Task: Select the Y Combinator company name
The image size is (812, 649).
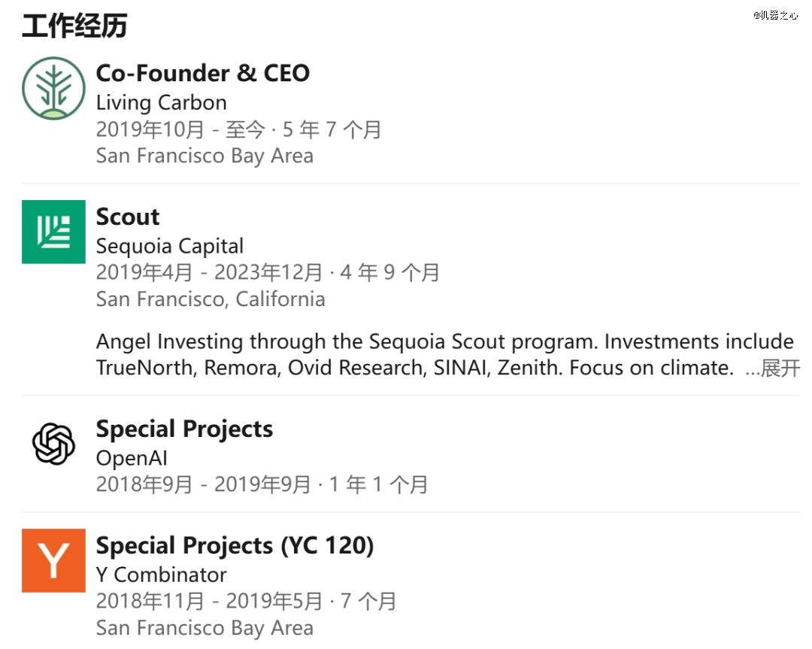Action: pyautogui.click(x=162, y=575)
